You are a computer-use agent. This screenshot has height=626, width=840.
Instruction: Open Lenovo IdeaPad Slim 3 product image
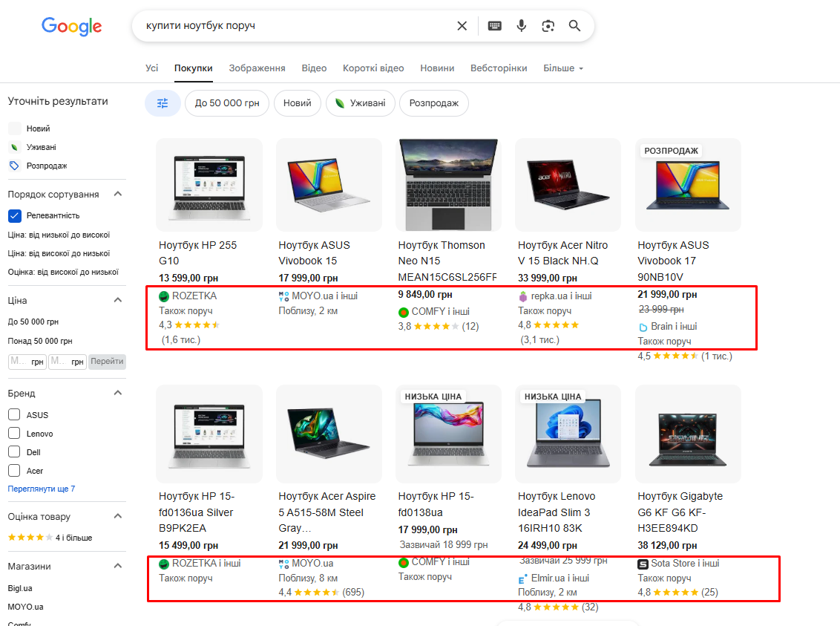coord(568,433)
